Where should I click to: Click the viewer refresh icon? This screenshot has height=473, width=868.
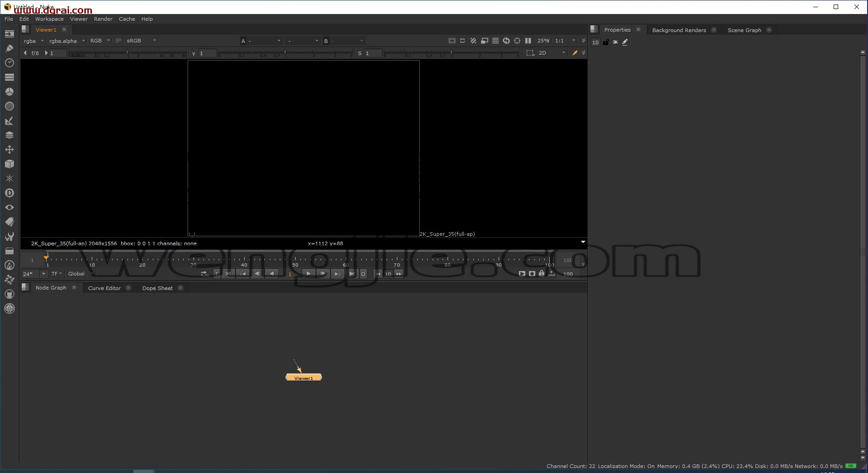tap(506, 41)
